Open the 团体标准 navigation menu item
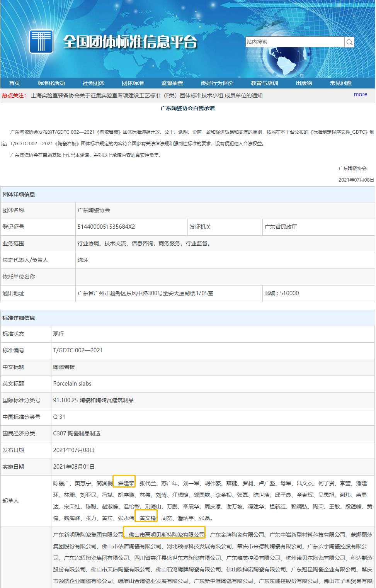The image size is (376, 588). coord(133,83)
